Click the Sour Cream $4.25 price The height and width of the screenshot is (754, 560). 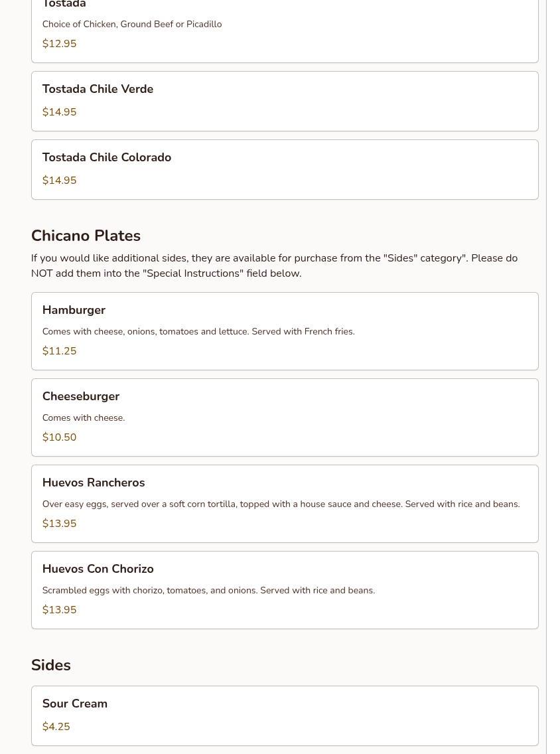[56, 727]
